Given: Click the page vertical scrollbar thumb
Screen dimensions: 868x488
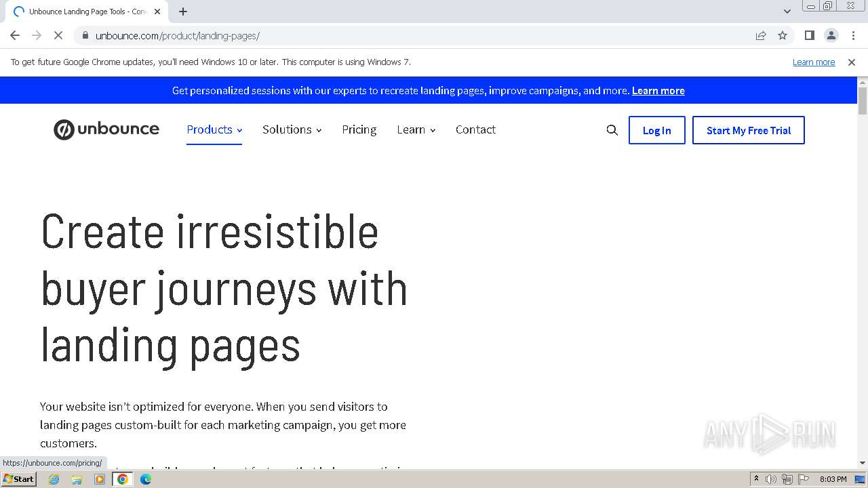Looking at the screenshot, I should (x=863, y=101).
